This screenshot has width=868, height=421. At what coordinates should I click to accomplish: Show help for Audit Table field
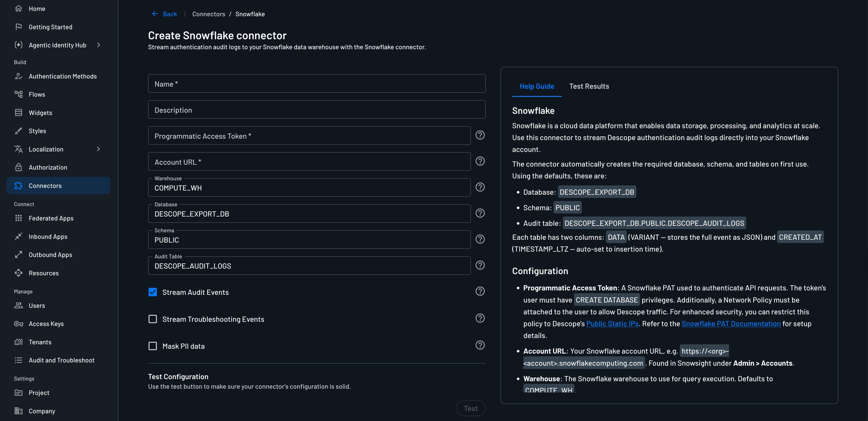point(480,265)
